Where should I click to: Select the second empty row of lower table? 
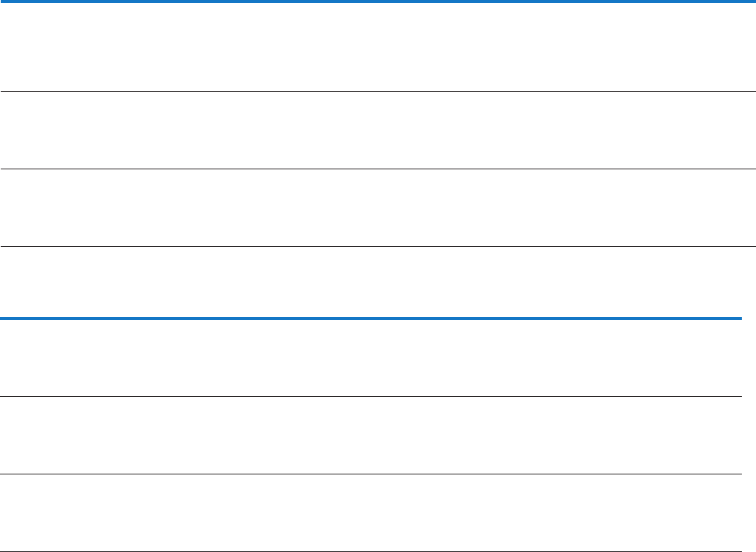pos(371,436)
